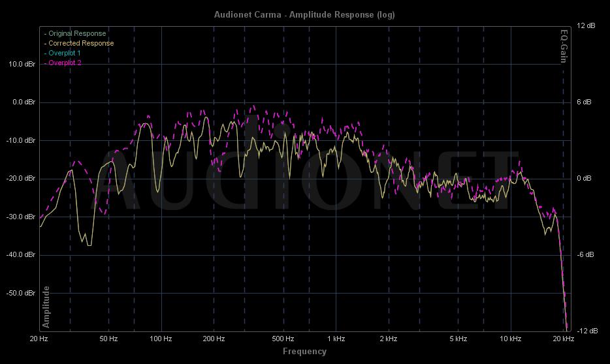Click the vertical Amplitude axis label
Screen dimensions: 610x364
(46, 307)
